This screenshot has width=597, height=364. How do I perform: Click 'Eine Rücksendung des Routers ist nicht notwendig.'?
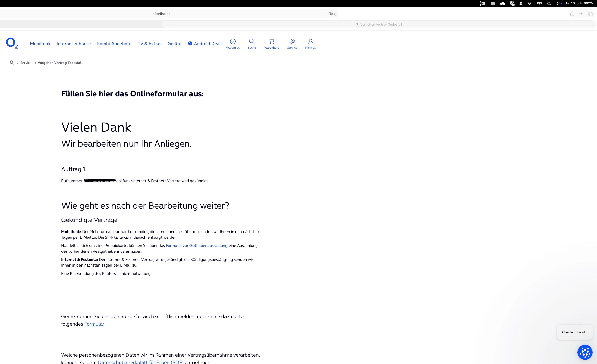tap(106, 273)
